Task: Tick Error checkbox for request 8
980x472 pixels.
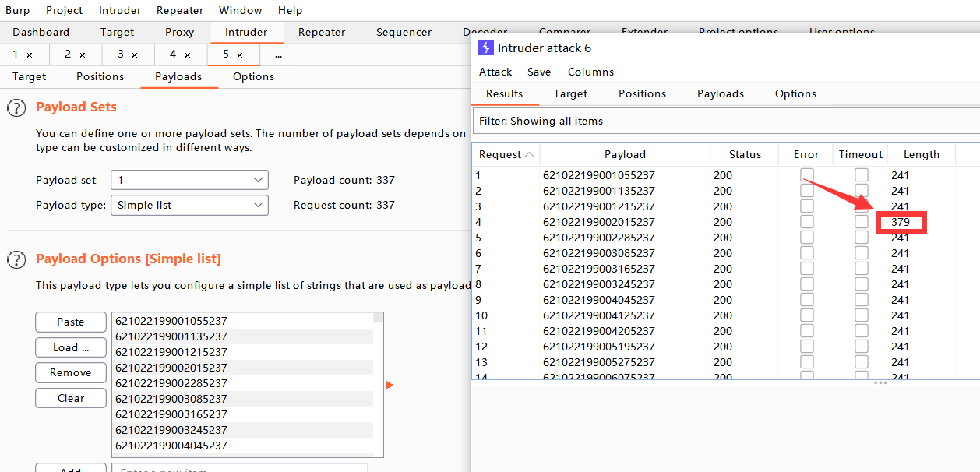Action: pos(806,284)
